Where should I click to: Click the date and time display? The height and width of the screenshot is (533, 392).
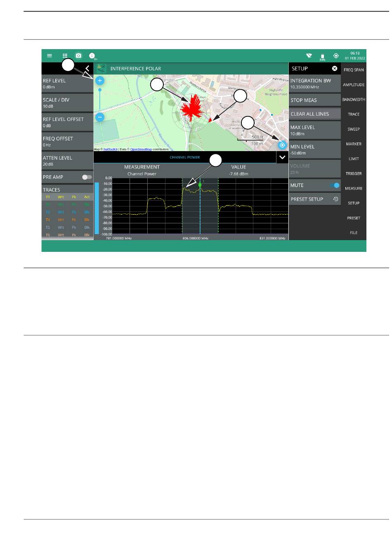(354, 56)
